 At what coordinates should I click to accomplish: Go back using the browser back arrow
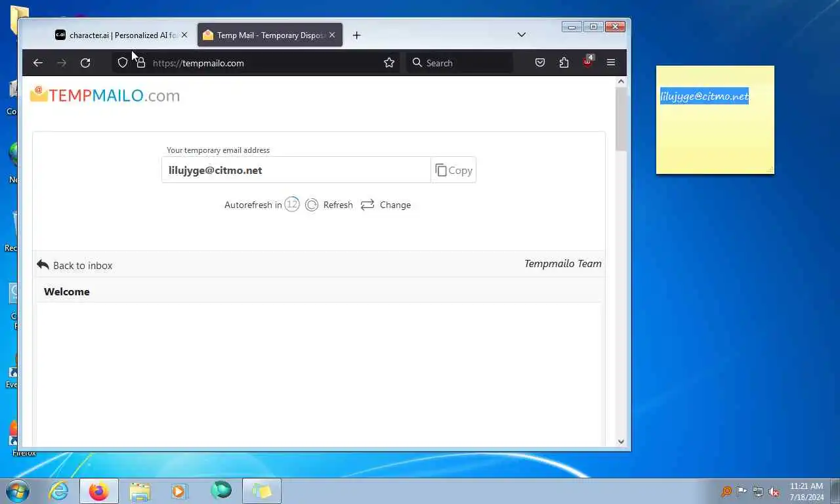[x=38, y=63]
